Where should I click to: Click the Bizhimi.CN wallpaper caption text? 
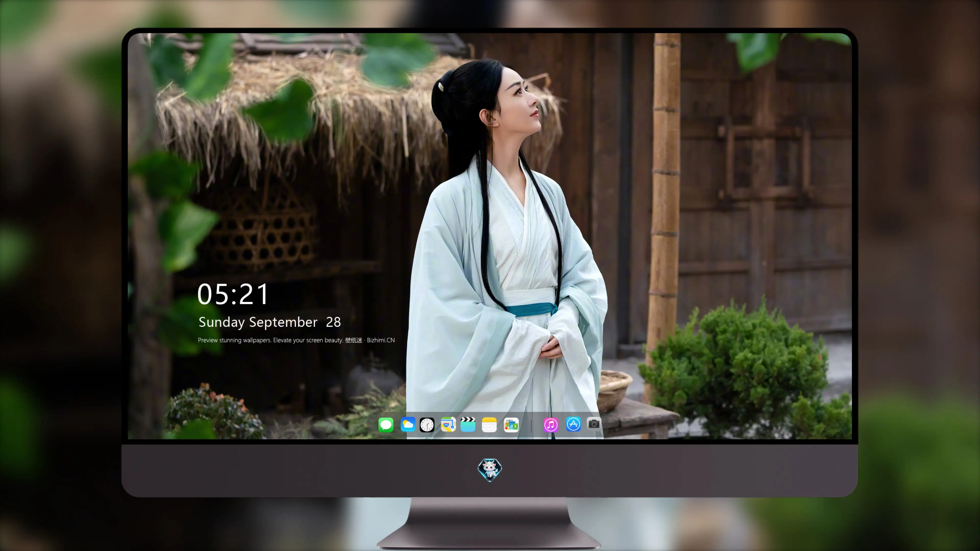pyautogui.click(x=296, y=340)
